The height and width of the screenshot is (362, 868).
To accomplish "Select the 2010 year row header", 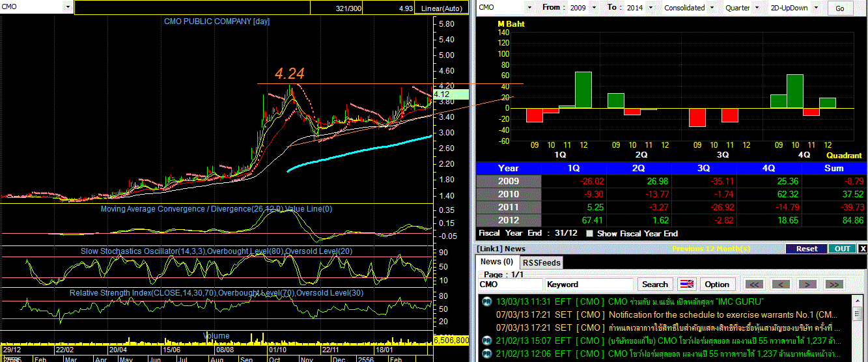I will (x=509, y=194).
